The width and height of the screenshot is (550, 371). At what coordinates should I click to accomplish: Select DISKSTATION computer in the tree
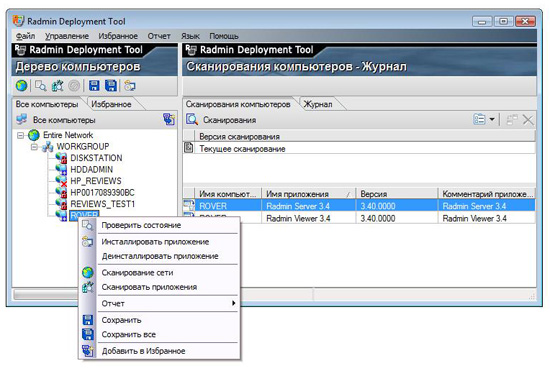pyautogui.click(x=96, y=158)
